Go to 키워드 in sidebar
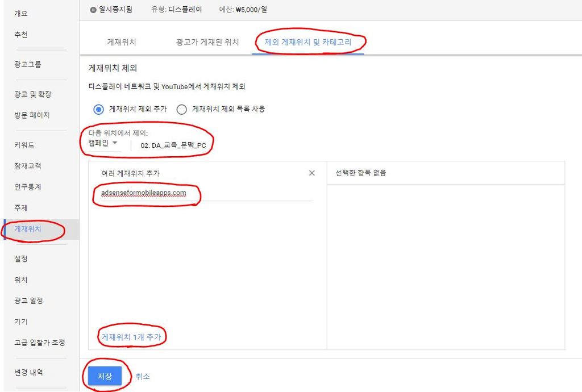 [24, 145]
